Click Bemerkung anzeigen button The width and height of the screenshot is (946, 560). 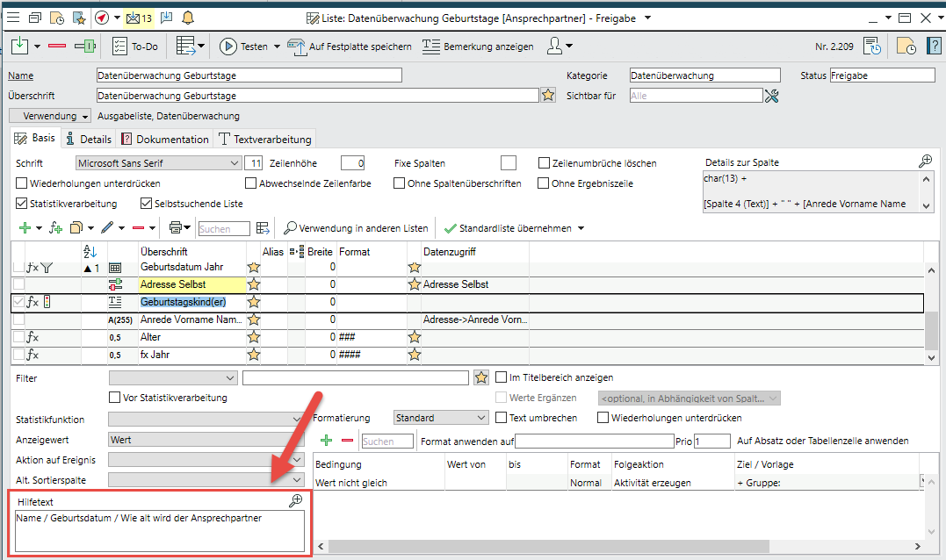(478, 47)
